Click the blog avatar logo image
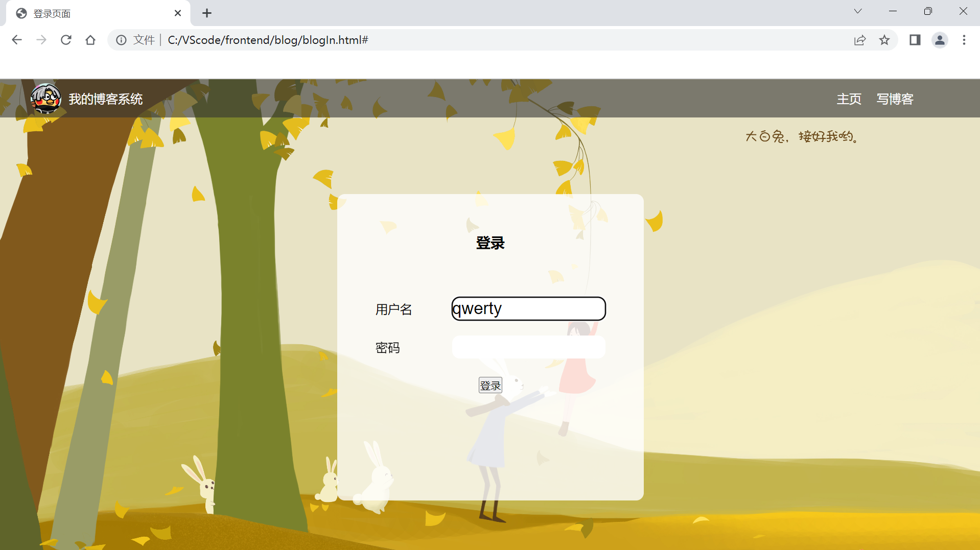The height and width of the screenshot is (550, 980). [x=45, y=99]
